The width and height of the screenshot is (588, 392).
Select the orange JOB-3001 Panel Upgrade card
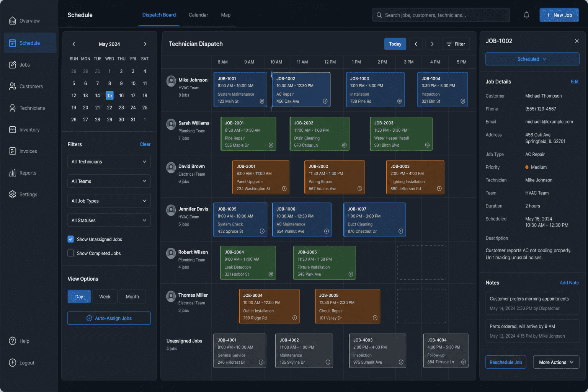261,177
